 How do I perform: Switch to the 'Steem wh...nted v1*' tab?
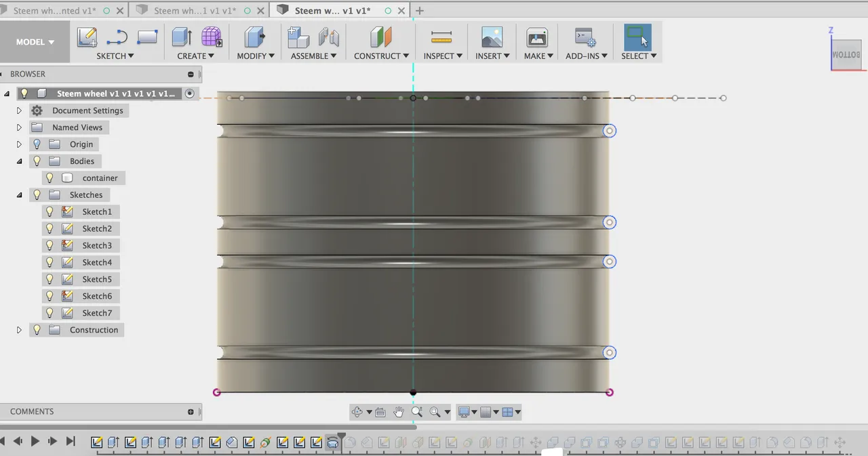55,11
